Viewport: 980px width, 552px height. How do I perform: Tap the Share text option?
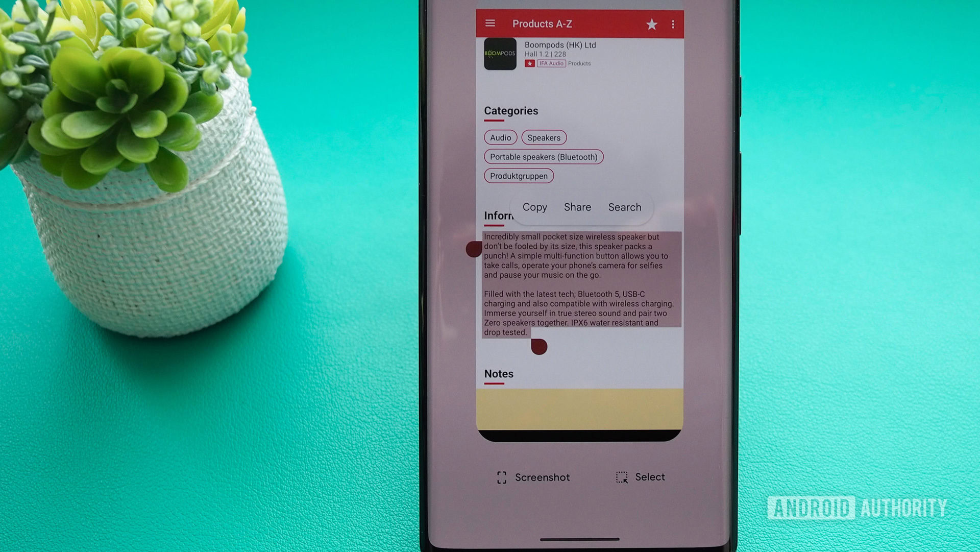[577, 207]
